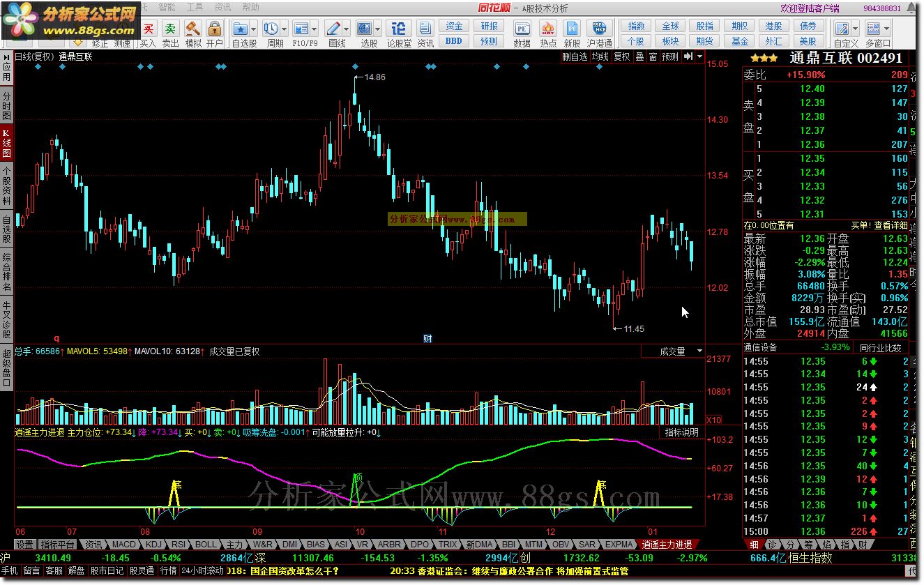Expand the F10/F9 dropdown arrow
The height and width of the screenshot is (585, 924).
(316, 29)
